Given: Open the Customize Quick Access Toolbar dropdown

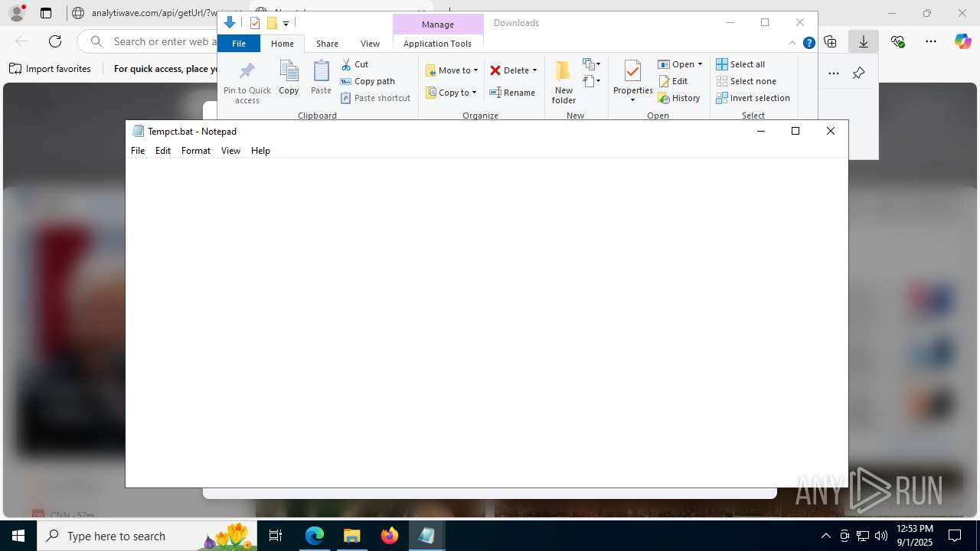Looking at the screenshot, I should click(x=286, y=24).
